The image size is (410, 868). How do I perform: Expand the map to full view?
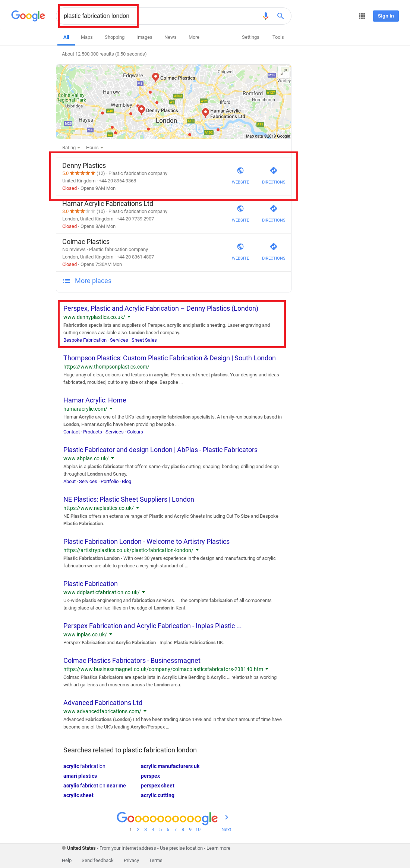pos(284,72)
